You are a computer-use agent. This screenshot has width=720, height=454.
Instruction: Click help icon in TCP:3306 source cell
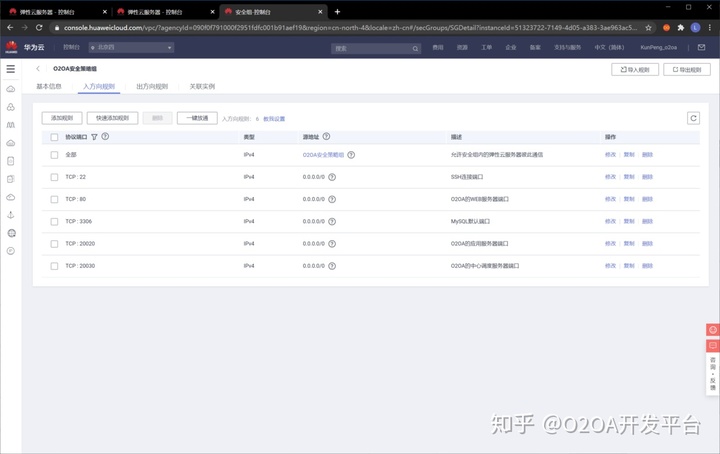pyautogui.click(x=332, y=221)
